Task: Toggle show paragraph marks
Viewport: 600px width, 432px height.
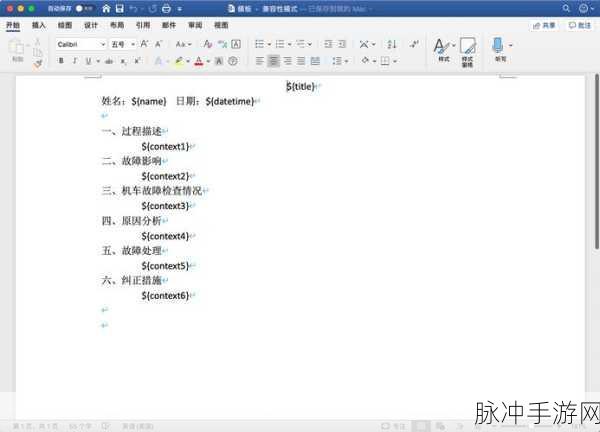Action: click(x=414, y=44)
